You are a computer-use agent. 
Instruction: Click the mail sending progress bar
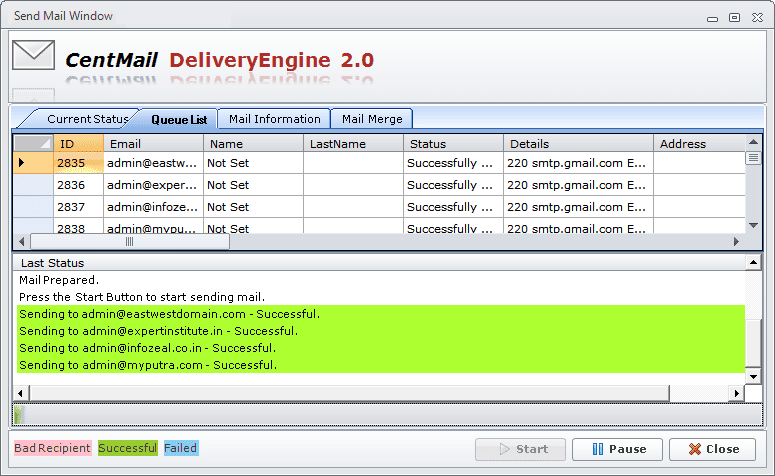coord(388,415)
